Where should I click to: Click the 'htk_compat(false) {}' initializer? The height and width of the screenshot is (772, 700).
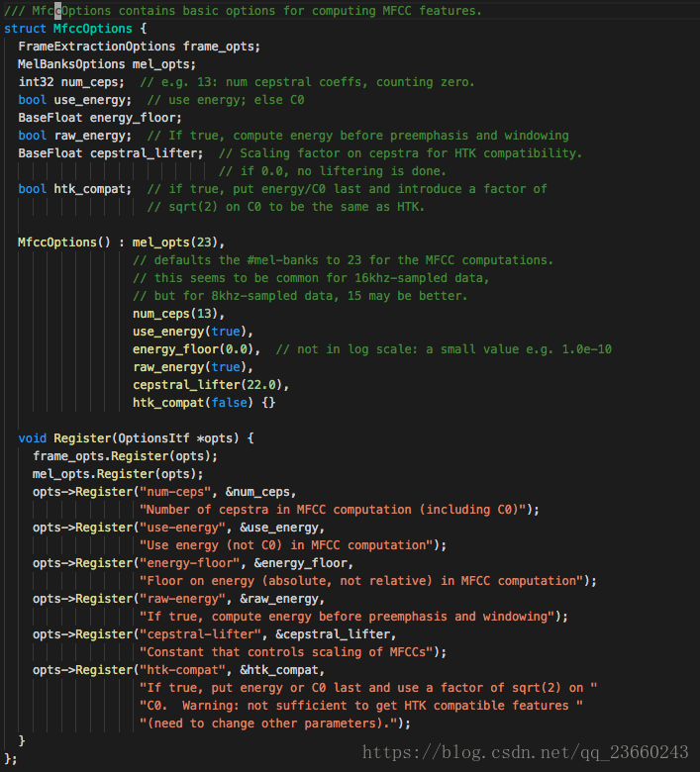coord(203,403)
